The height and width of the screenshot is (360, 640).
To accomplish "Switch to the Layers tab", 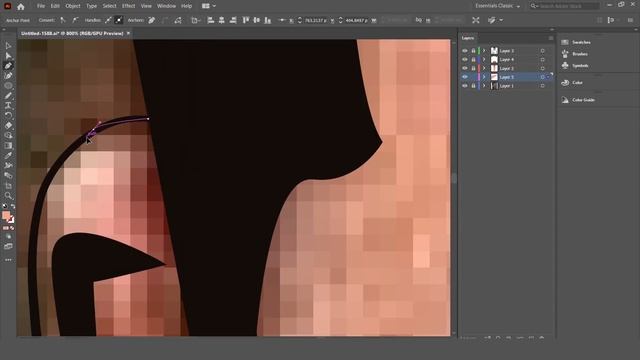I will tap(468, 38).
